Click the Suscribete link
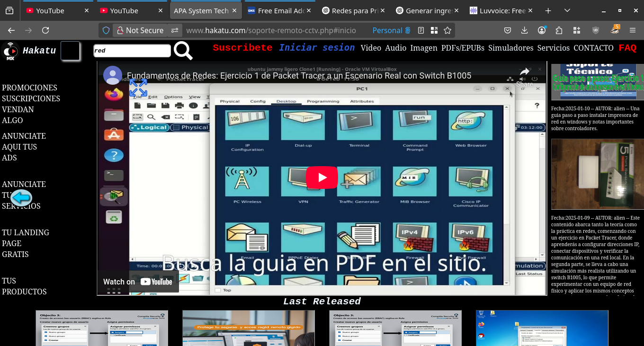Viewport: 644px width, 346px height. click(242, 48)
